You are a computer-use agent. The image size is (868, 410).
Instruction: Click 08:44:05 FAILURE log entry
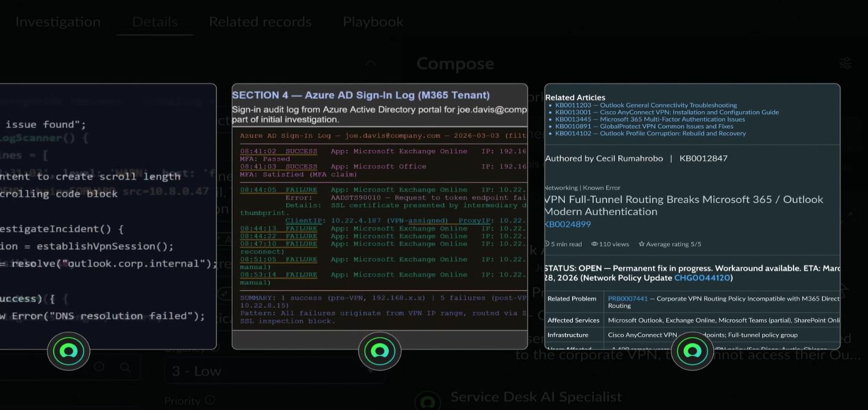tap(279, 190)
